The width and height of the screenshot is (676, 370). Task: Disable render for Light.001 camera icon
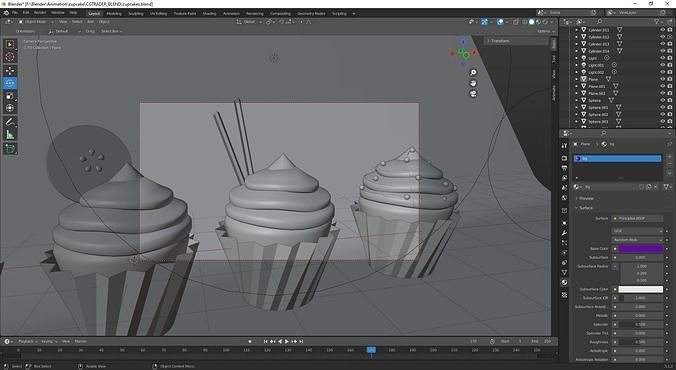[x=670, y=65]
